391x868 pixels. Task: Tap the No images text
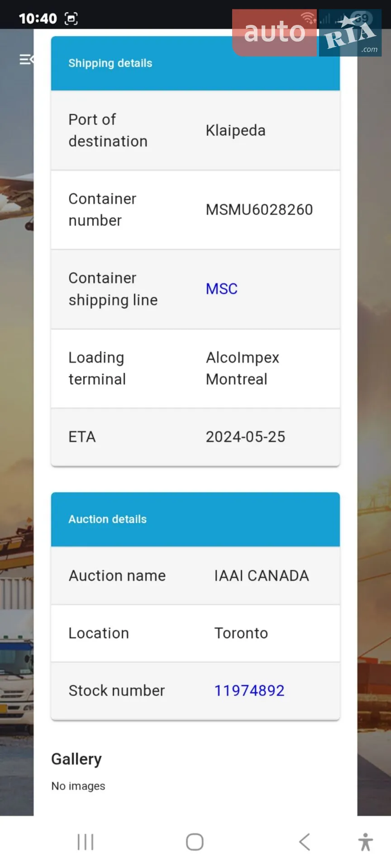coord(78,786)
